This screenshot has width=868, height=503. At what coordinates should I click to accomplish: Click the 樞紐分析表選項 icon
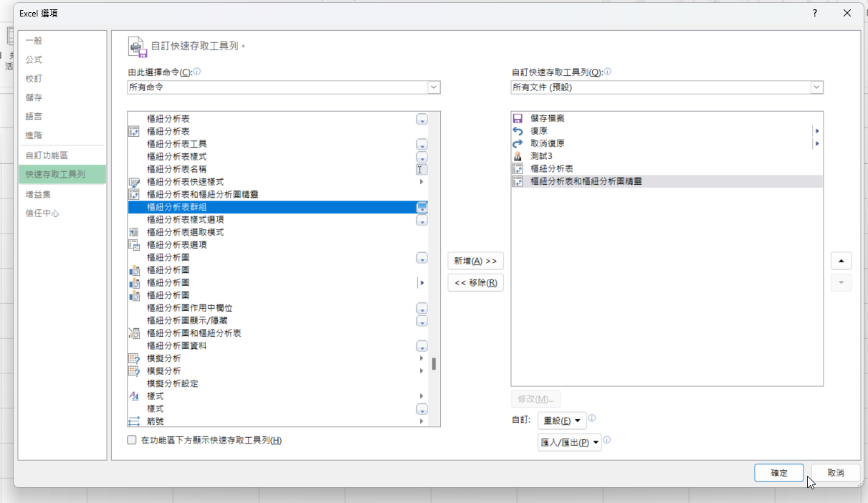133,244
